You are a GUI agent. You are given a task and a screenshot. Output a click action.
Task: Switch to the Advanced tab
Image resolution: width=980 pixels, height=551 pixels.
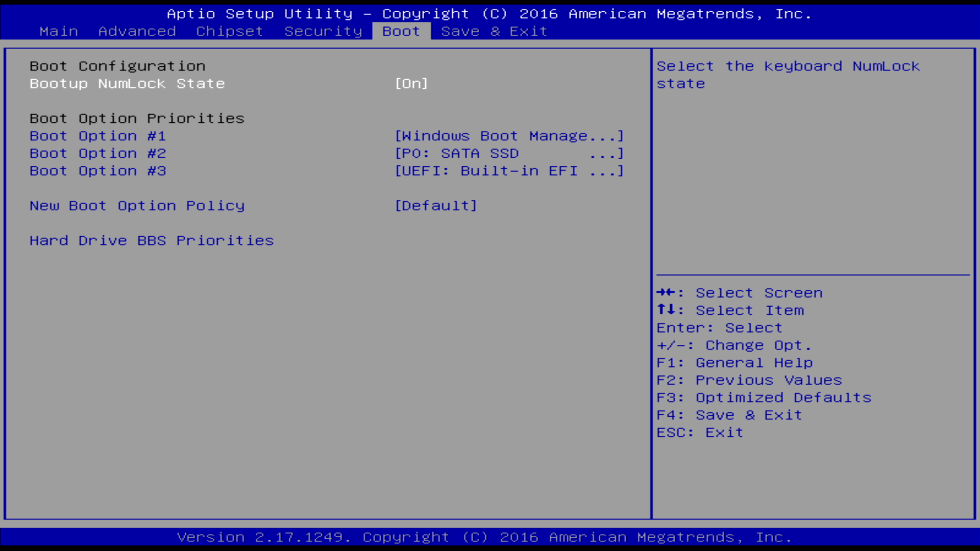[137, 31]
